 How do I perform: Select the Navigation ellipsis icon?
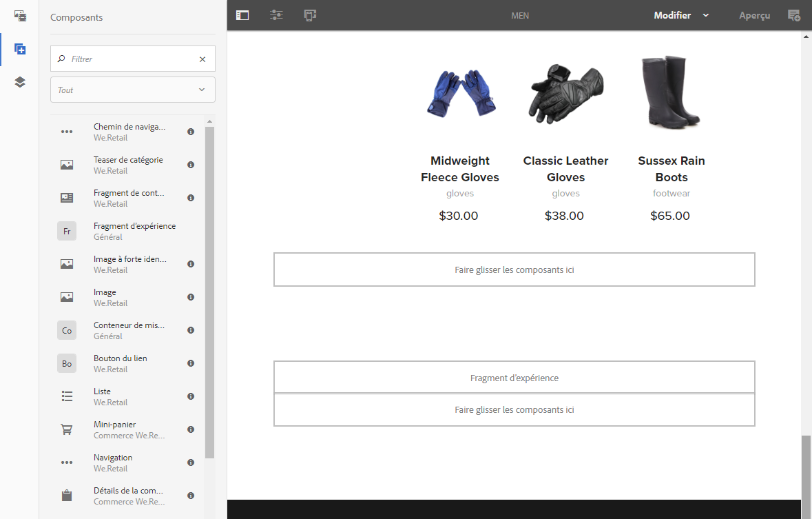(67, 462)
